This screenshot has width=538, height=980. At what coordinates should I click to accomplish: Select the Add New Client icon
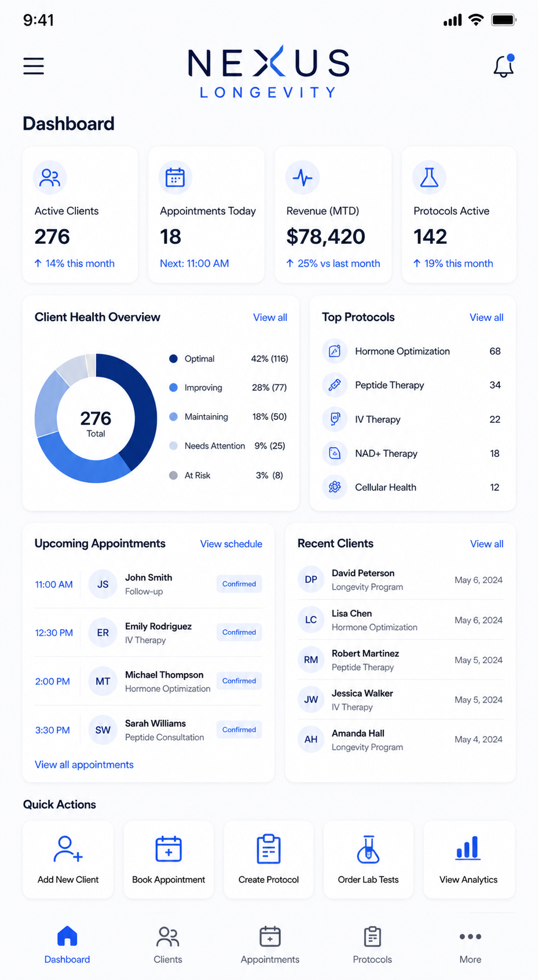(x=68, y=849)
